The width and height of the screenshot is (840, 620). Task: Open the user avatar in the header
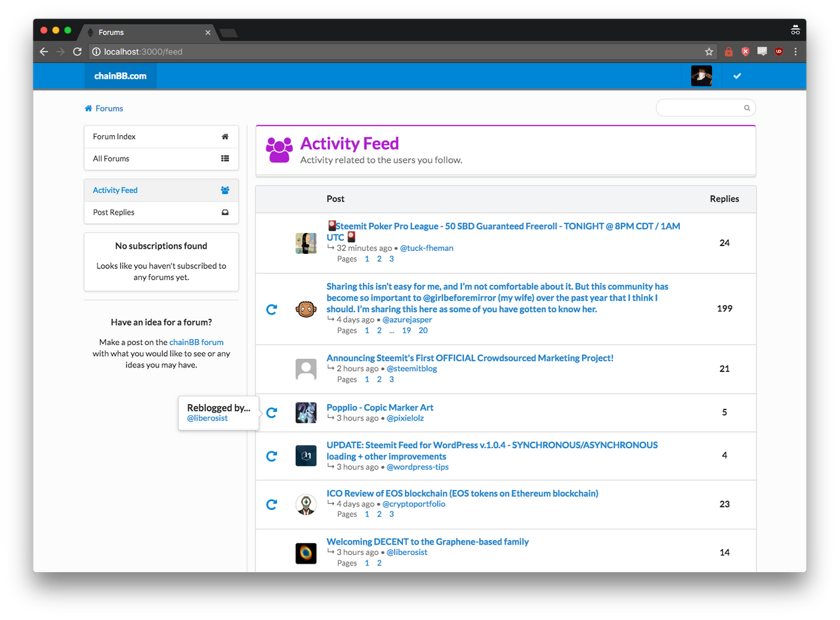702,76
